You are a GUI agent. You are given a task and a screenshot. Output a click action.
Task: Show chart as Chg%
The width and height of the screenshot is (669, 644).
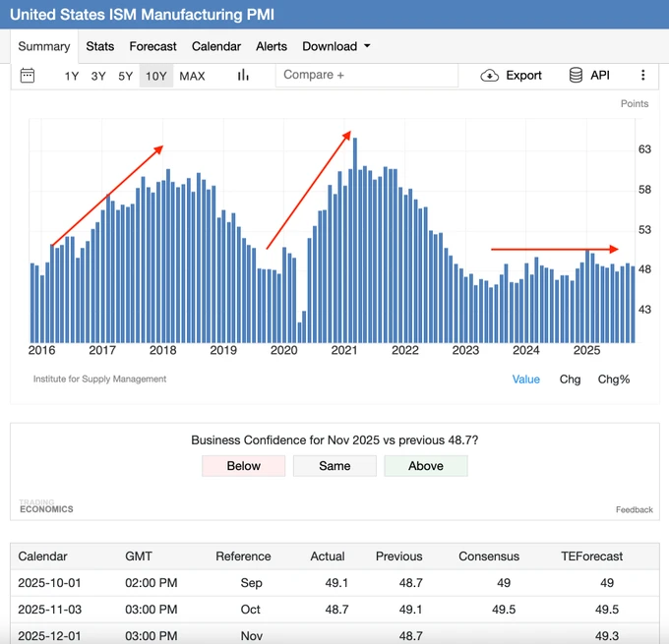tap(614, 379)
